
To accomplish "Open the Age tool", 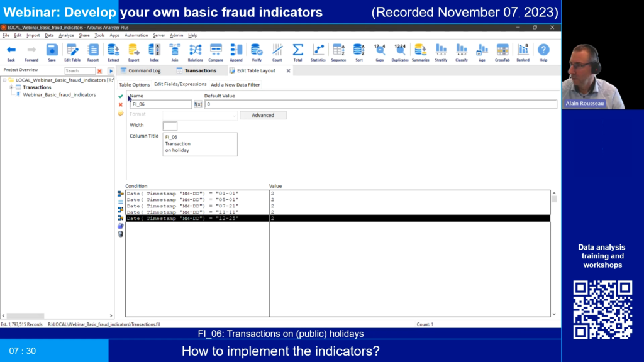I will click(x=482, y=53).
